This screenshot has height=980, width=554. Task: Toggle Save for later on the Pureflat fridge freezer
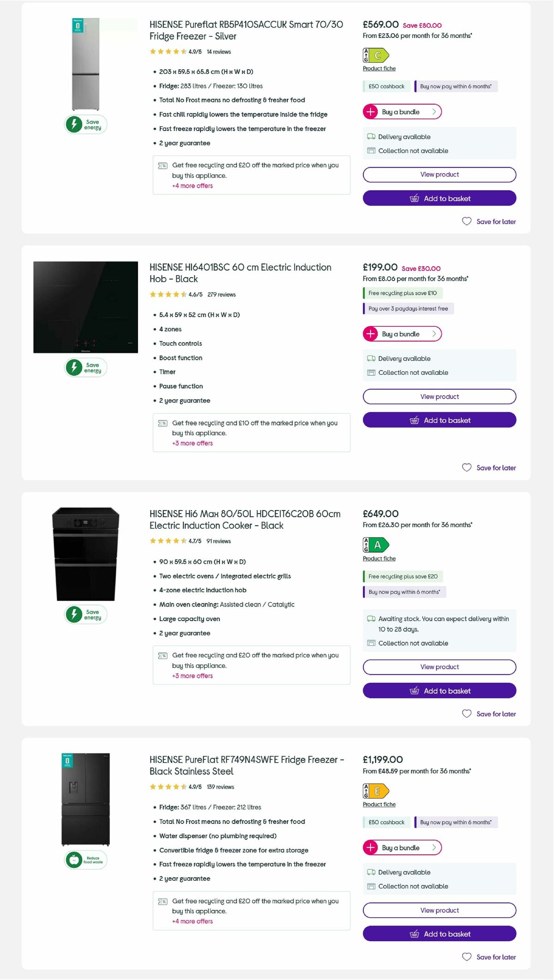tap(467, 222)
